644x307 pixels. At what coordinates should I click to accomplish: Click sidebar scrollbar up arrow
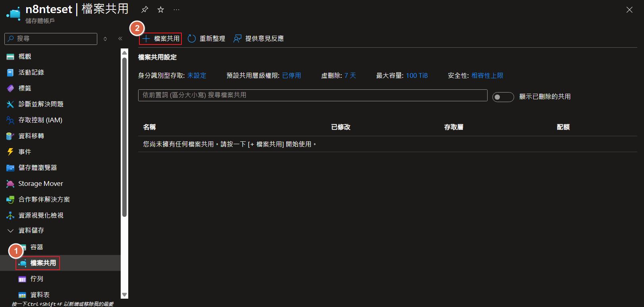click(x=125, y=52)
